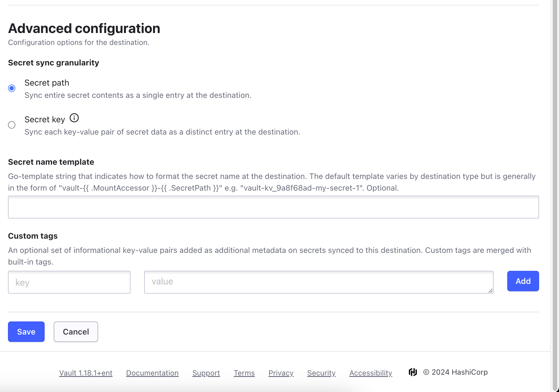Click the info icon next to Secret key

click(74, 119)
